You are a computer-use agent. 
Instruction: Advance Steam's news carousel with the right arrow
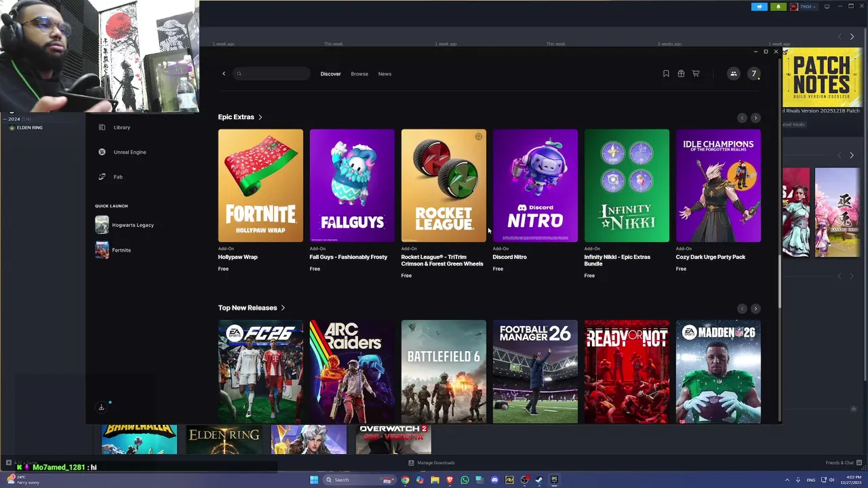coord(852,37)
